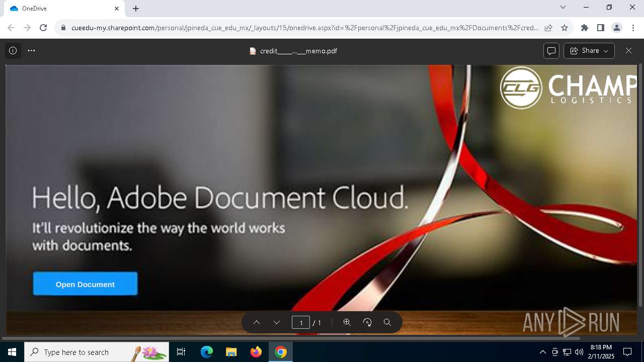Launch Firefox from taskbar
Image resolution: width=644 pixels, height=362 pixels.
256,352
